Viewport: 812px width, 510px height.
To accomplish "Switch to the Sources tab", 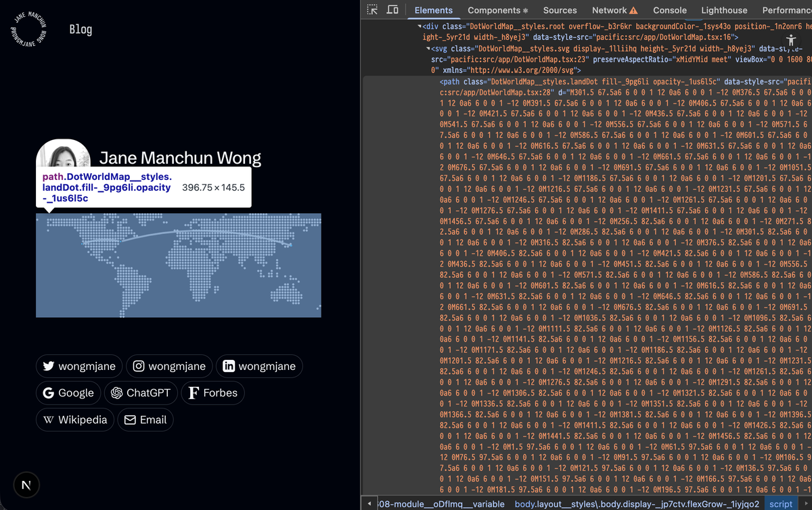I will 560,10.
